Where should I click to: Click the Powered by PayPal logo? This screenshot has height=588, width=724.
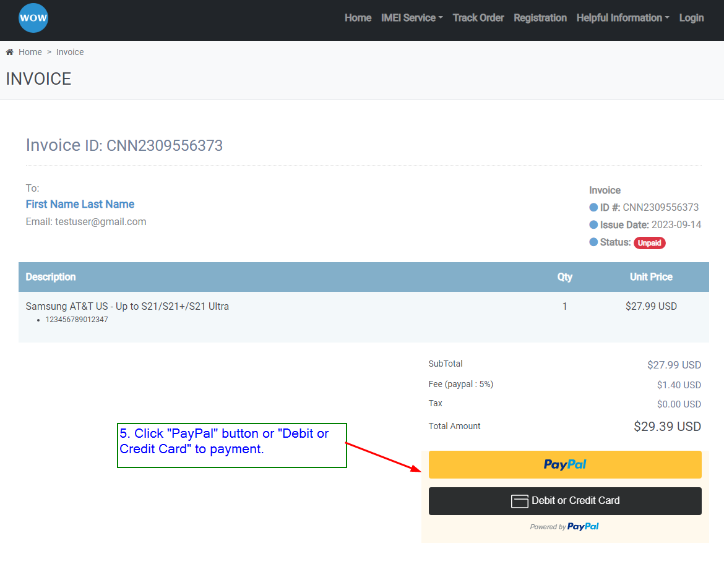582,527
